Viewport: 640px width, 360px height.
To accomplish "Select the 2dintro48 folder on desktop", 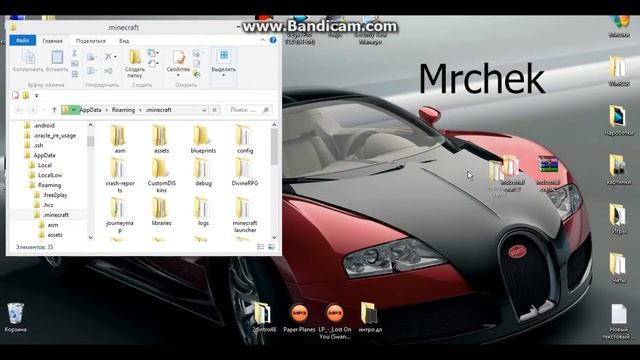I will click(263, 318).
